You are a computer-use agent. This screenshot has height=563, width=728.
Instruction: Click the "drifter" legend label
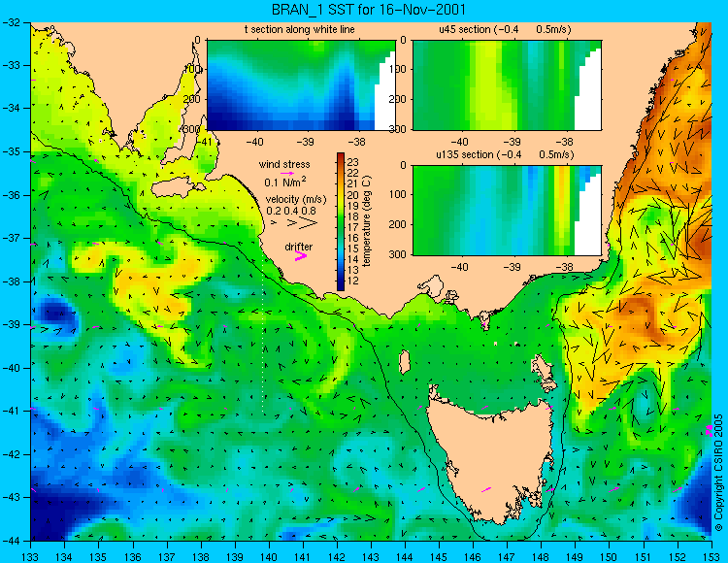(x=299, y=247)
